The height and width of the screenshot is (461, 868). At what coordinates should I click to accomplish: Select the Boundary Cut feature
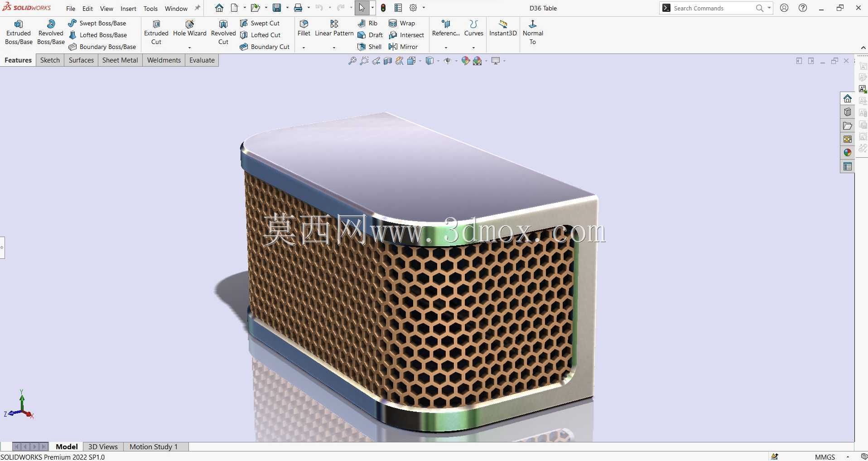[x=265, y=47]
